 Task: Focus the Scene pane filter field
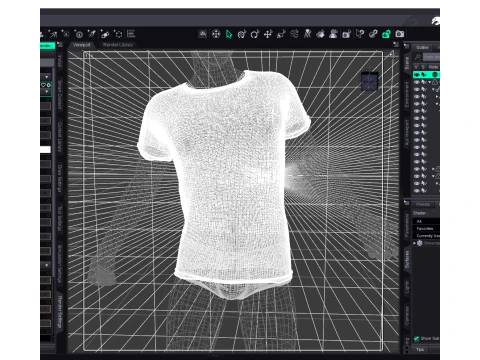coord(431,57)
